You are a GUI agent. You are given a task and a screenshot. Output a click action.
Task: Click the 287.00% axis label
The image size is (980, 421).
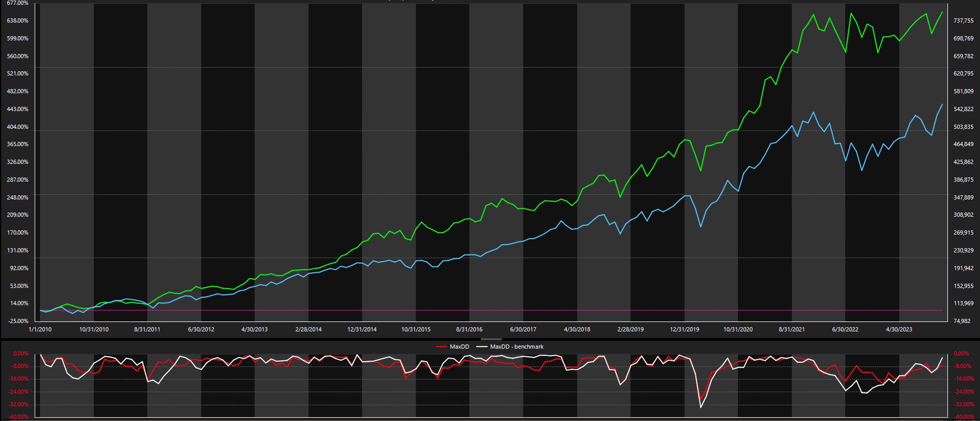(18, 180)
